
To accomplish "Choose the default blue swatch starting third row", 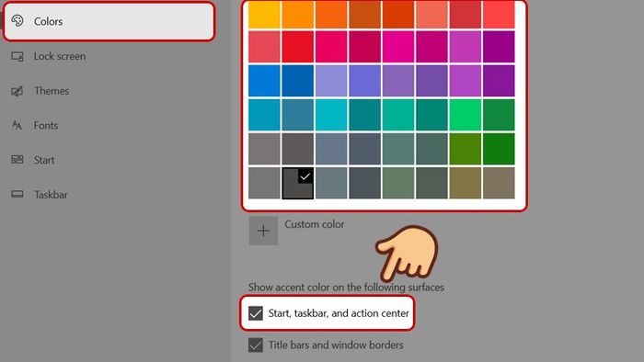I will [x=264, y=81].
